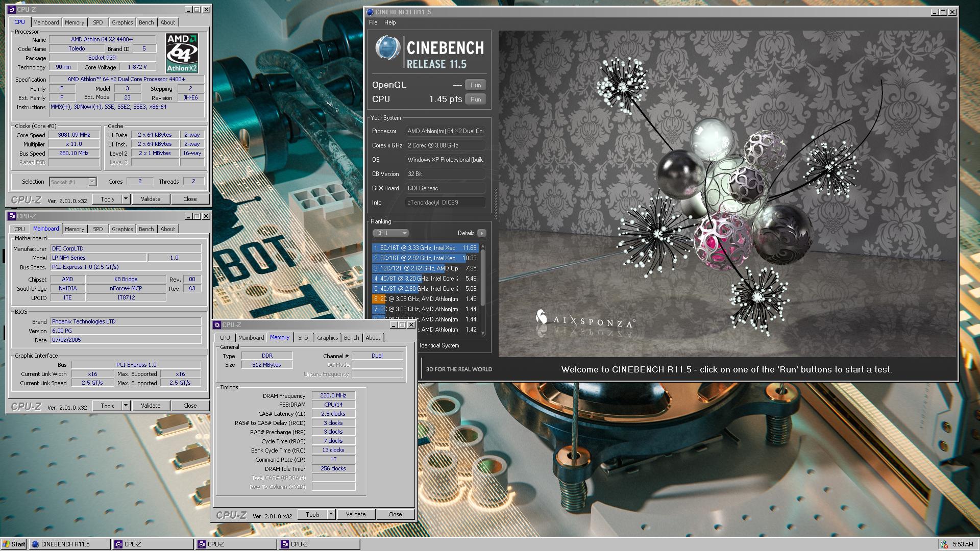Click the Ranking list vertical scrollbar
The height and width of the screenshot is (551, 980).
click(x=483, y=289)
